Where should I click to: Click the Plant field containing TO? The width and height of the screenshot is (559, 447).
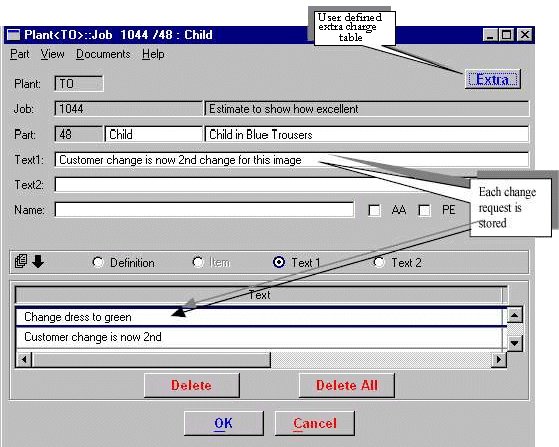[79, 84]
